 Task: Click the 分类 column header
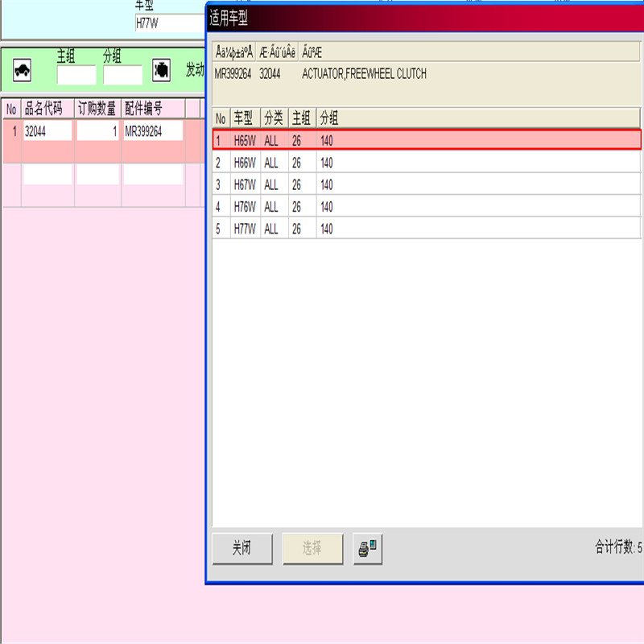coord(275,118)
